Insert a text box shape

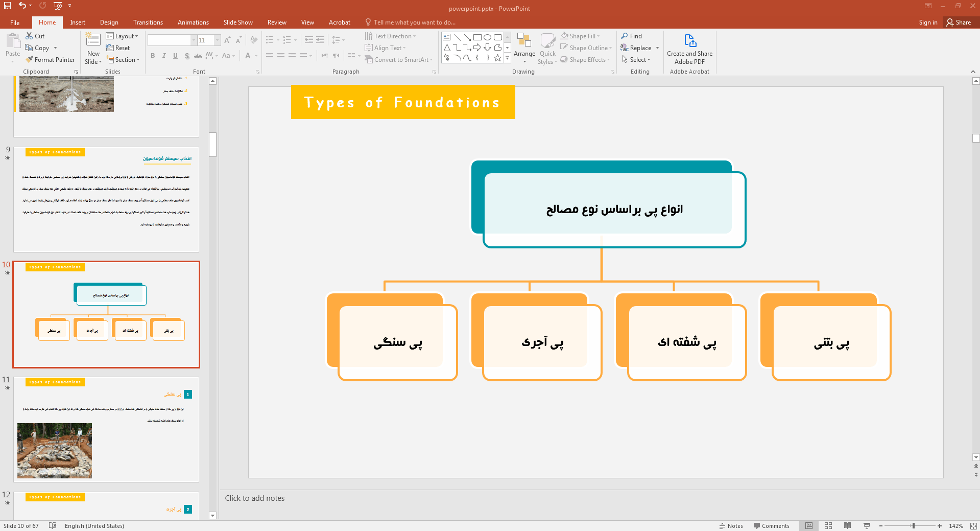(447, 37)
